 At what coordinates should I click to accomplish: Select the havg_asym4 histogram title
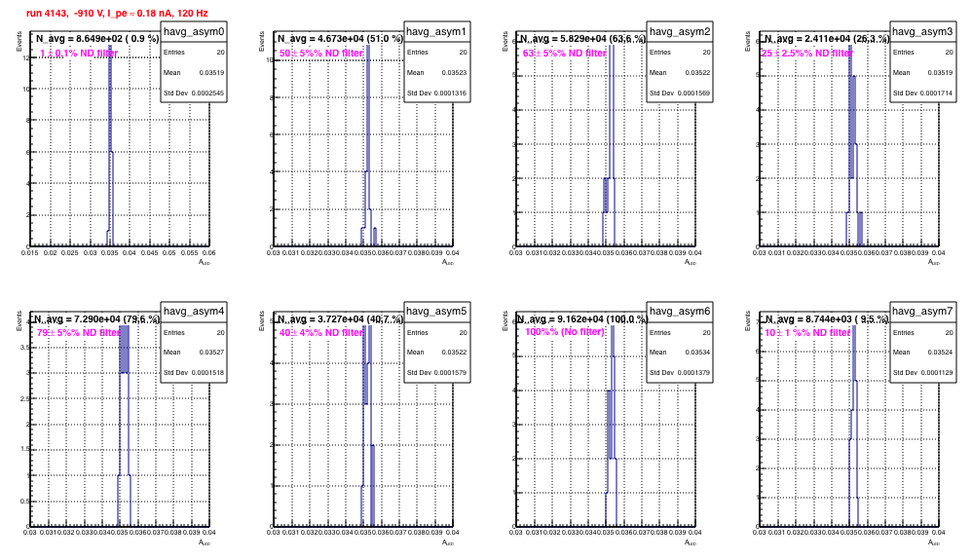(x=194, y=312)
